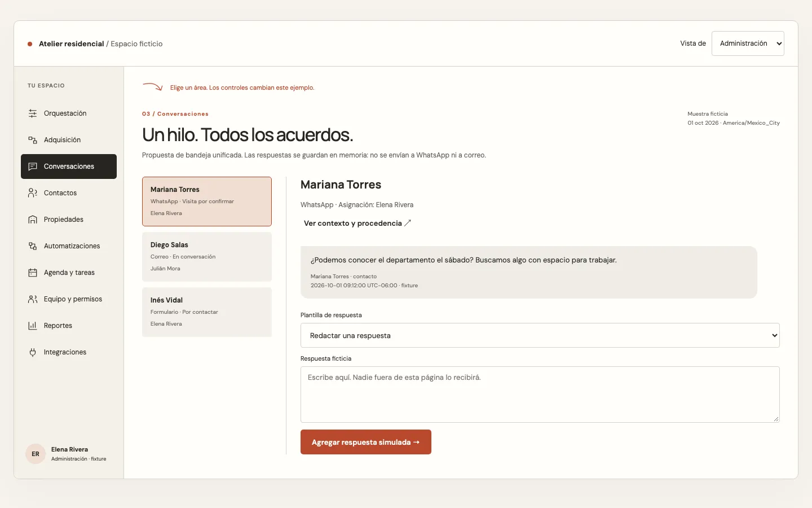Viewport: 812px width, 508px height.
Task: Click the Orquestación sliders icon
Action: 33,113
